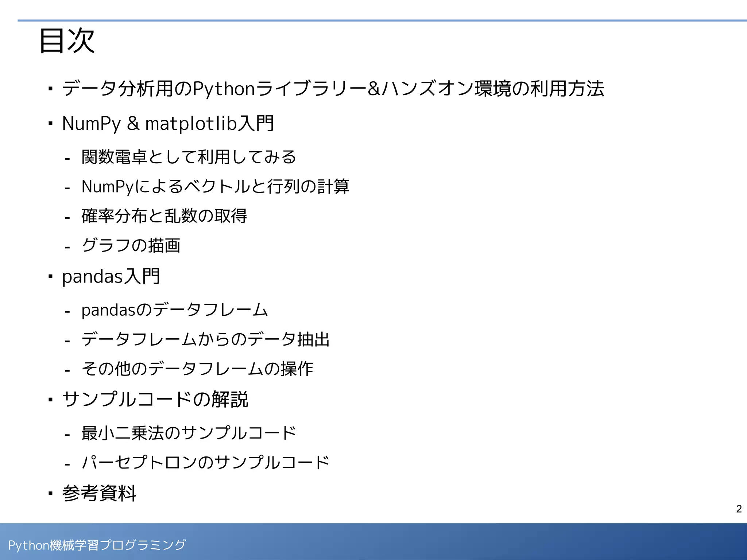Click the square bullet marker beside pandas入門
Viewport: 747px width, 560px height.
(x=51, y=277)
